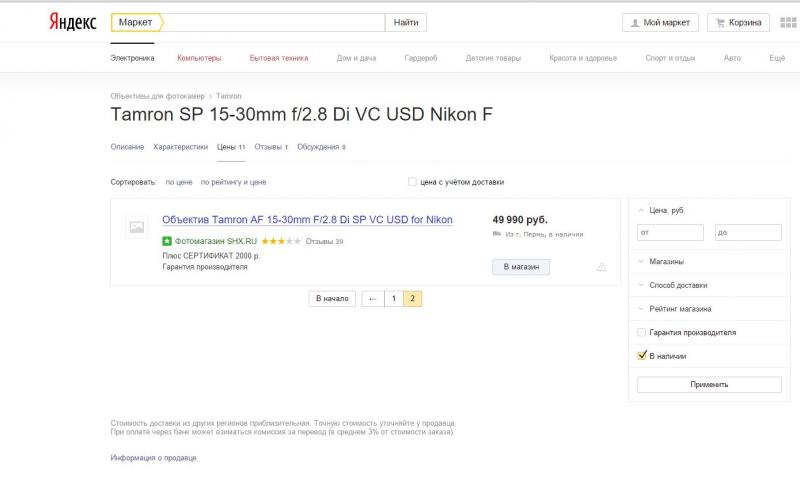800x484 pixels.
Task: Click the minimum price 'от' field
Action: tap(670, 233)
